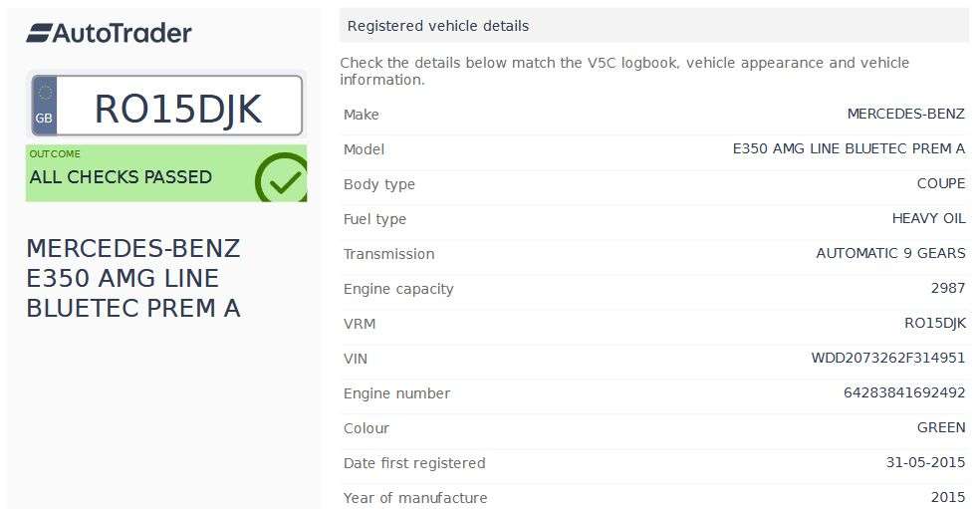
Task: Select the Registered vehicle details header
Action: click(438, 26)
